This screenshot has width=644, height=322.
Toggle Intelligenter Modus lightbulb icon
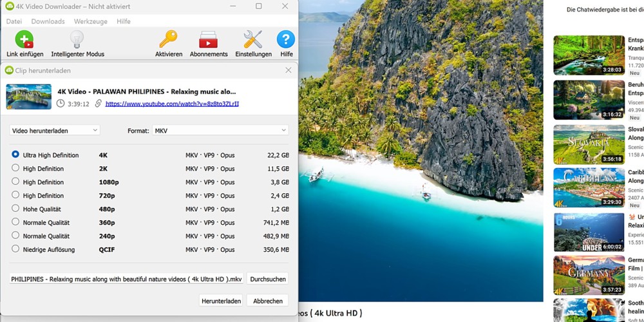click(77, 39)
